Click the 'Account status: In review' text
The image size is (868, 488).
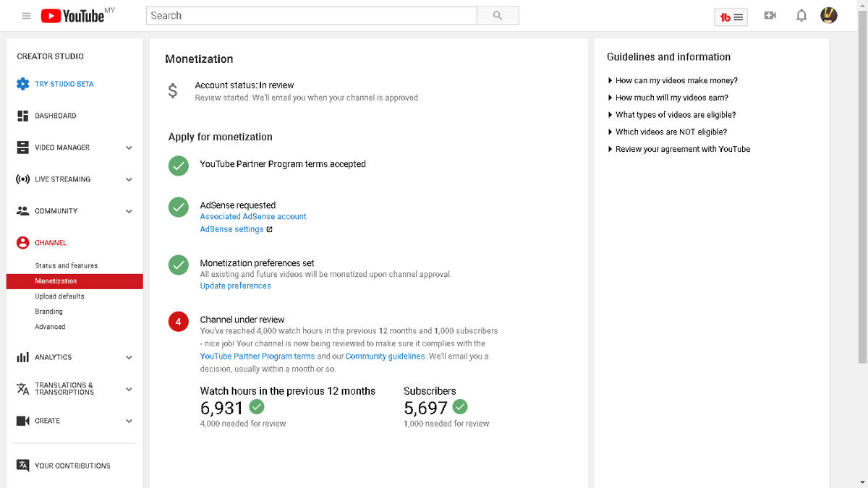244,85
